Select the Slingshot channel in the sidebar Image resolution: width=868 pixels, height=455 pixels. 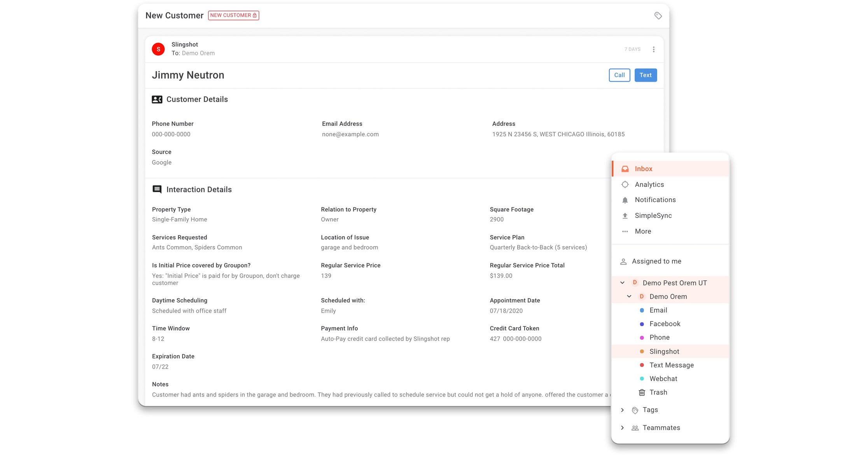point(665,351)
